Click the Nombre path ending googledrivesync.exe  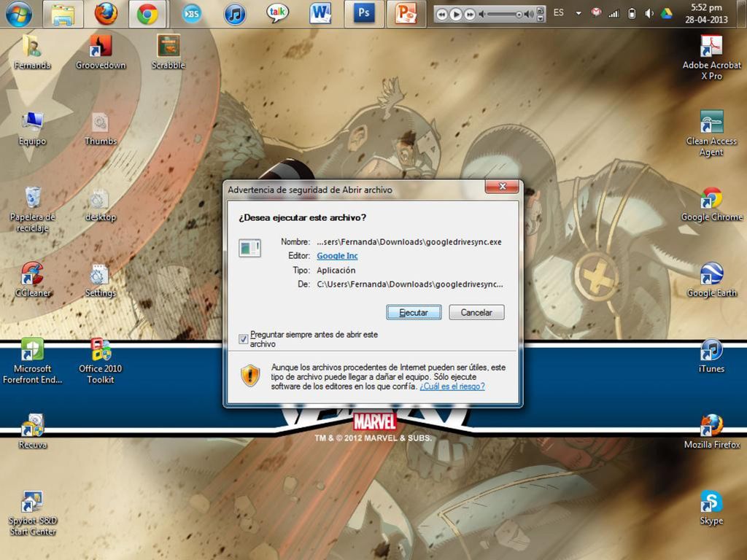(x=409, y=242)
